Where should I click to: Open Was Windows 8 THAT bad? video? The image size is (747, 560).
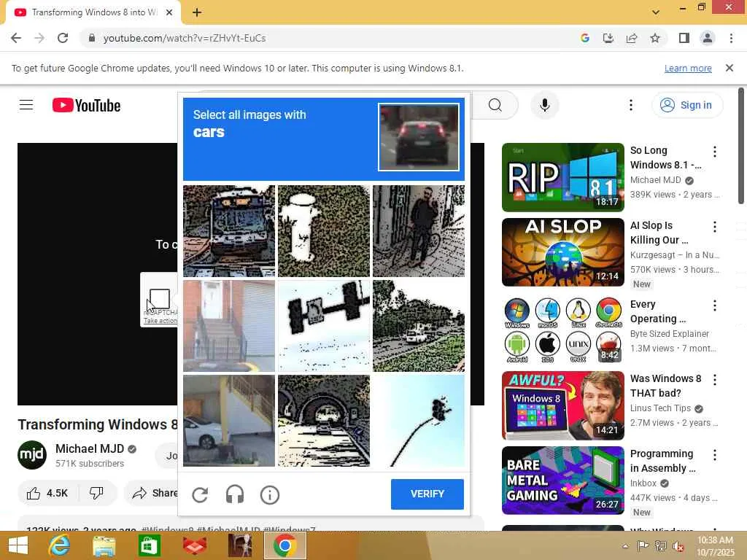563,405
